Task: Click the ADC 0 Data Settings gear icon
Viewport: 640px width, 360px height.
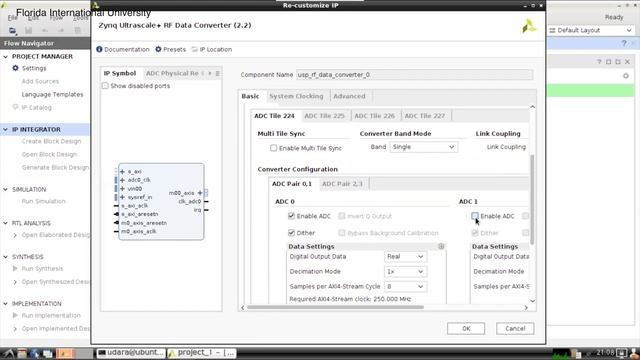Action: tap(441, 247)
